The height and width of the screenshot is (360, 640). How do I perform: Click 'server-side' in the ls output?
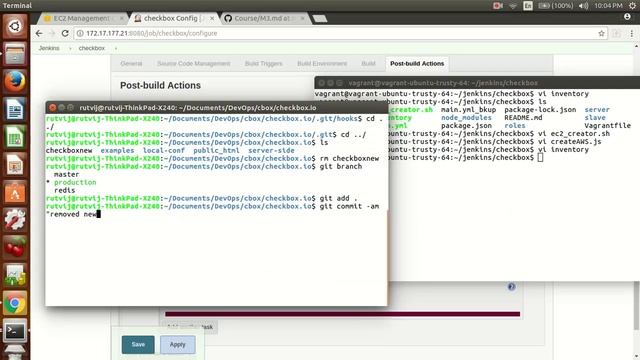point(271,151)
